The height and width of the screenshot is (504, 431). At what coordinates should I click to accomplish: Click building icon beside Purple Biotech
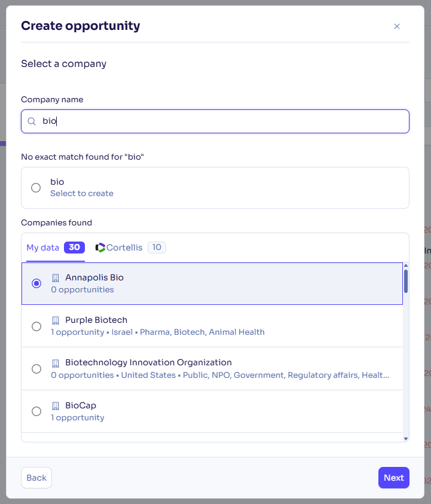[56, 320]
